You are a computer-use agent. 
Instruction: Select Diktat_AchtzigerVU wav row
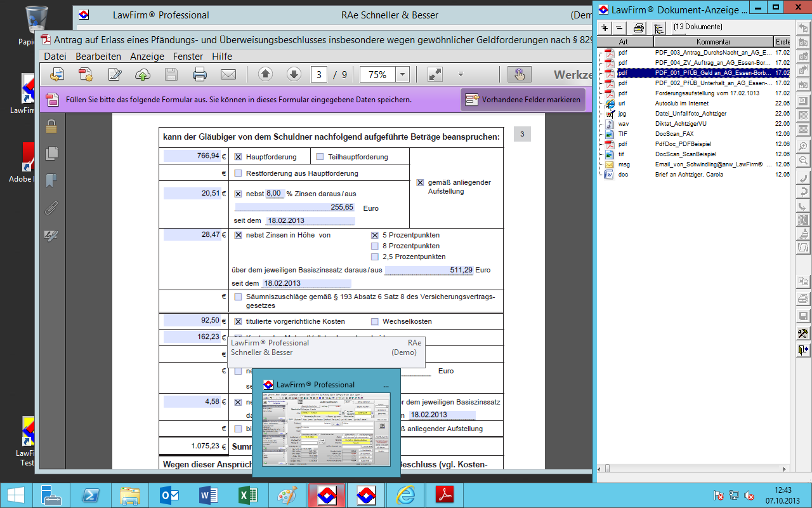pyautogui.click(x=693, y=123)
